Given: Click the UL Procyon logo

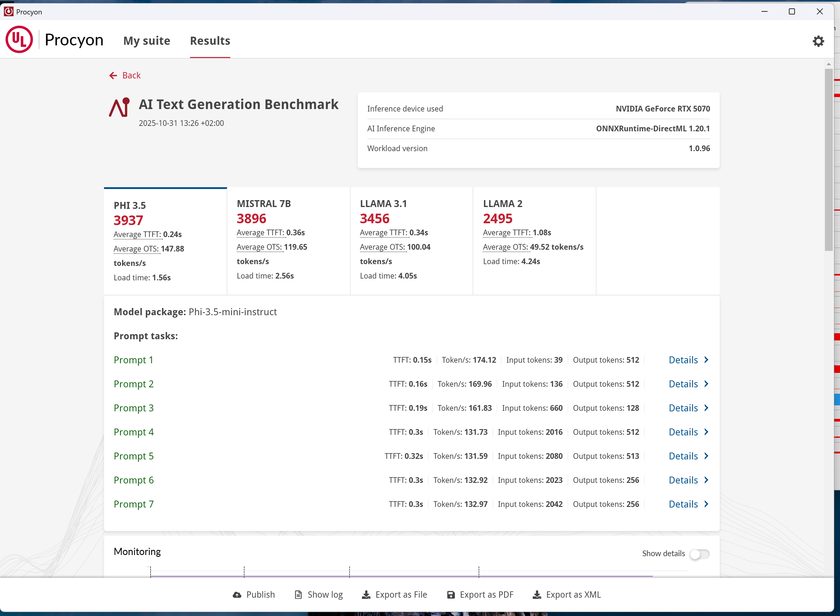Looking at the screenshot, I should (x=20, y=40).
